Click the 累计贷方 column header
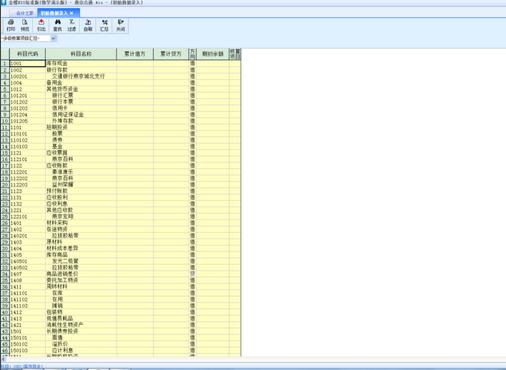The image size is (506, 370). pos(171,54)
